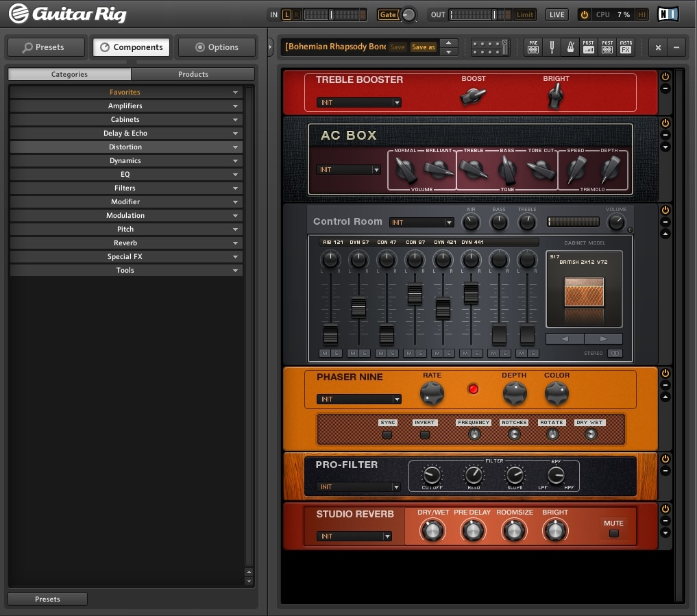Remove the AC Box module
Screen dimensions: 697x616
pos(665,135)
